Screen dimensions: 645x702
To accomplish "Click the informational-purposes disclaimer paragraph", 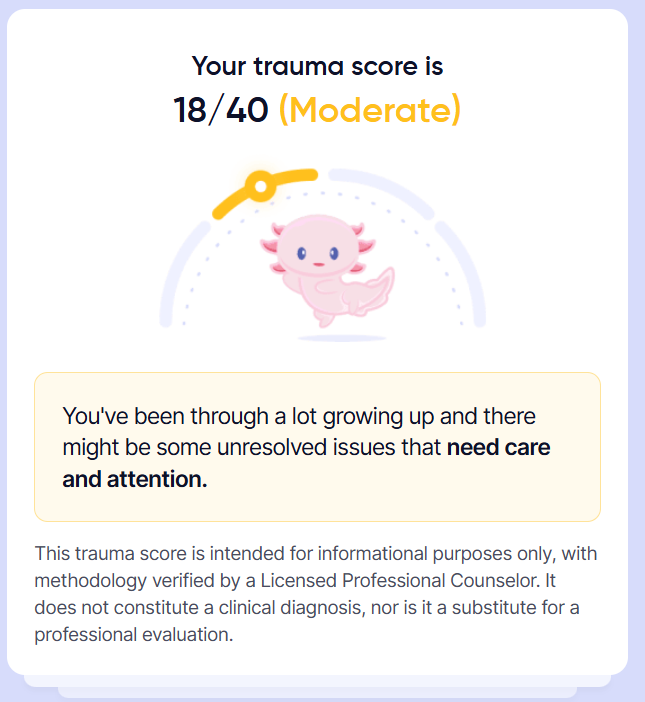I will (316, 594).
